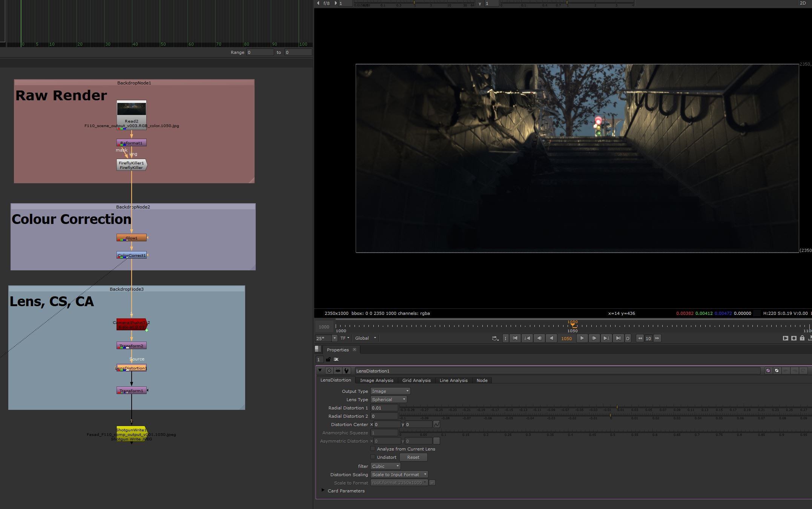This screenshot has width=812, height=509.
Task: Open the 2D view mode dropdown
Action: click(x=802, y=3)
